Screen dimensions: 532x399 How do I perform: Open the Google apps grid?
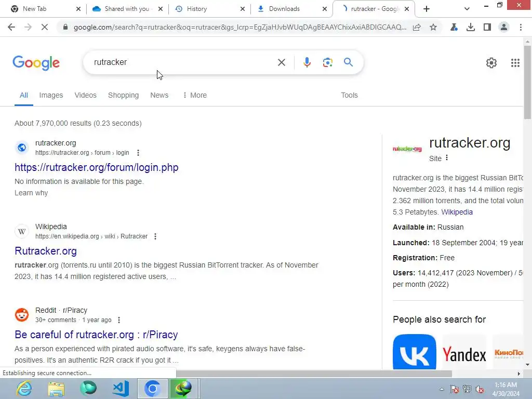coord(515,63)
